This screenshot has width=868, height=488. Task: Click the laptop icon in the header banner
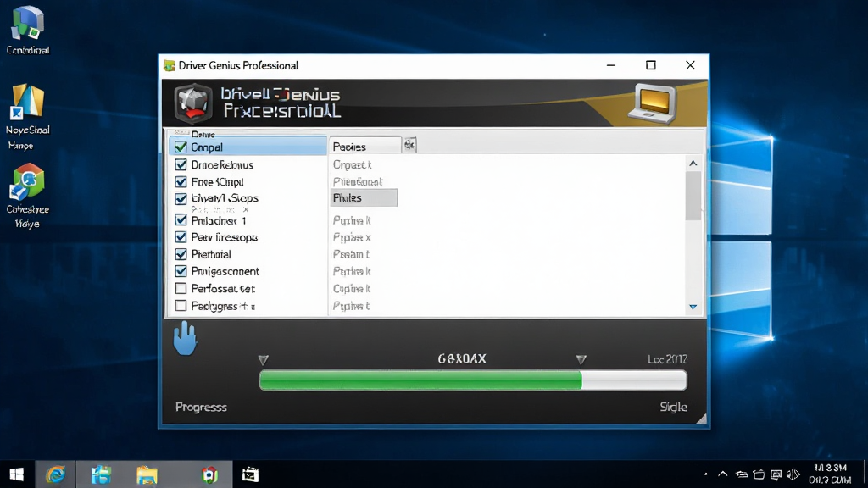click(x=654, y=103)
